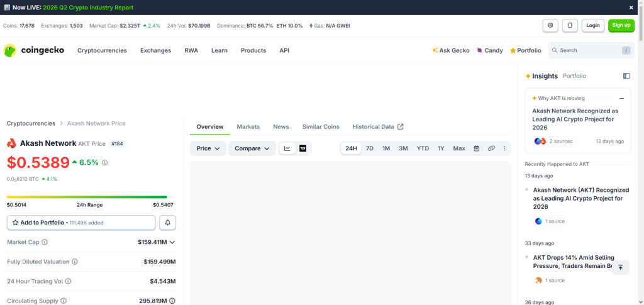Click info icon next to 6.5% change
This screenshot has width=644, height=305.
105,162
